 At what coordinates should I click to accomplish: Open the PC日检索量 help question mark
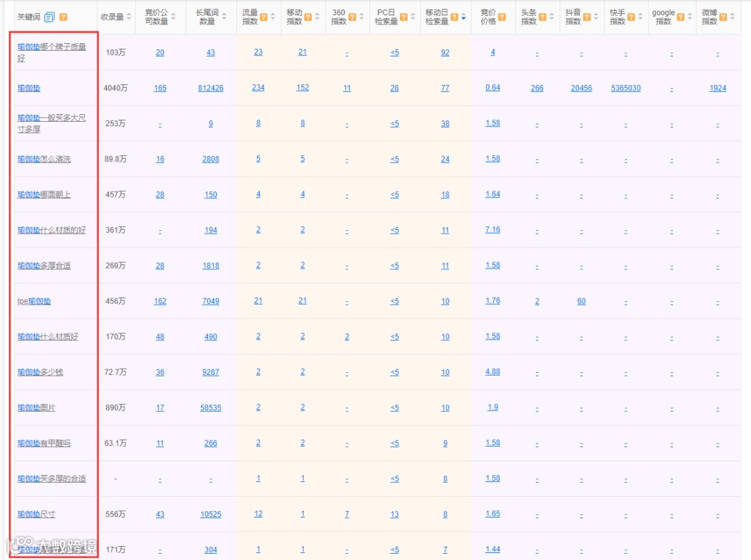pos(404,17)
